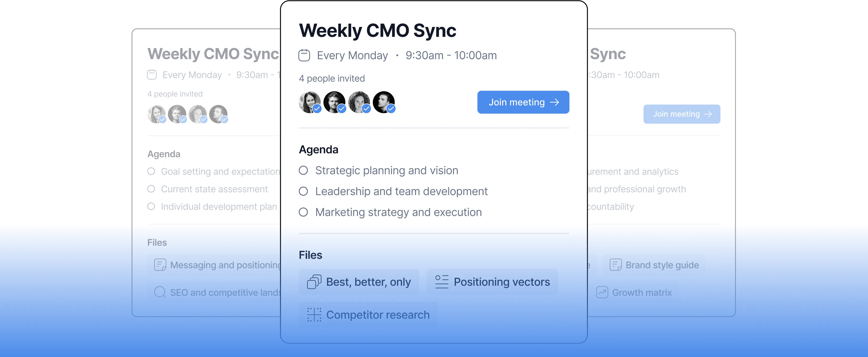Screen dimensions: 868x357
Task: Click Join meeting on the right card
Action: pyautogui.click(x=682, y=114)
